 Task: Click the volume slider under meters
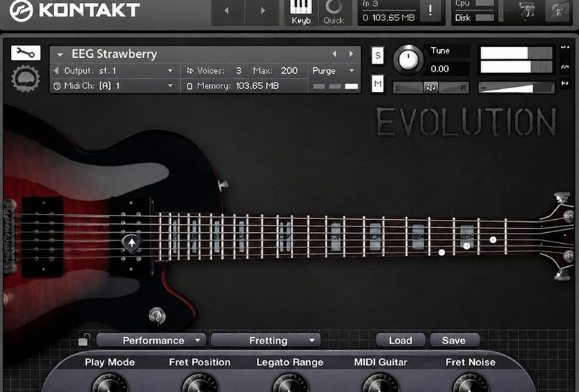(x=516, y=88)
